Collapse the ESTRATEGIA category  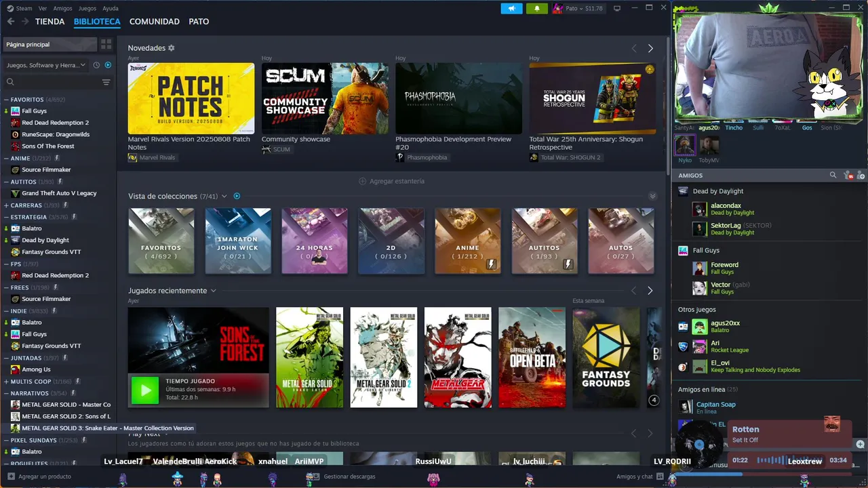pyautogui.click(x=6, y=217)
